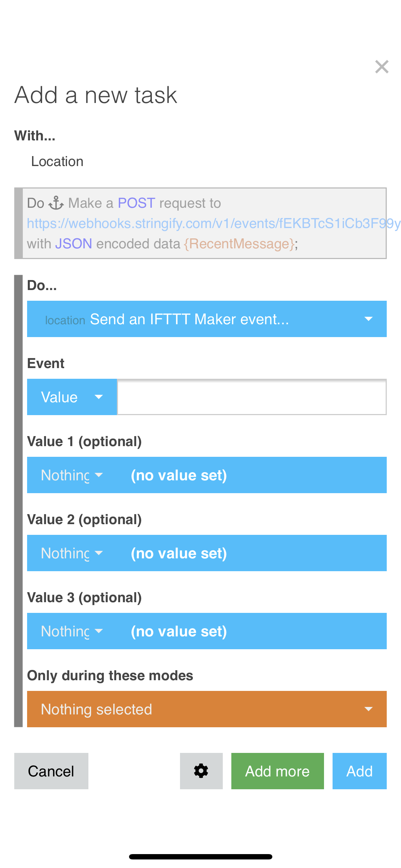Close the Add a new task dialog
The height and width of the screenshot is (868, 401).
coord(382,67)
